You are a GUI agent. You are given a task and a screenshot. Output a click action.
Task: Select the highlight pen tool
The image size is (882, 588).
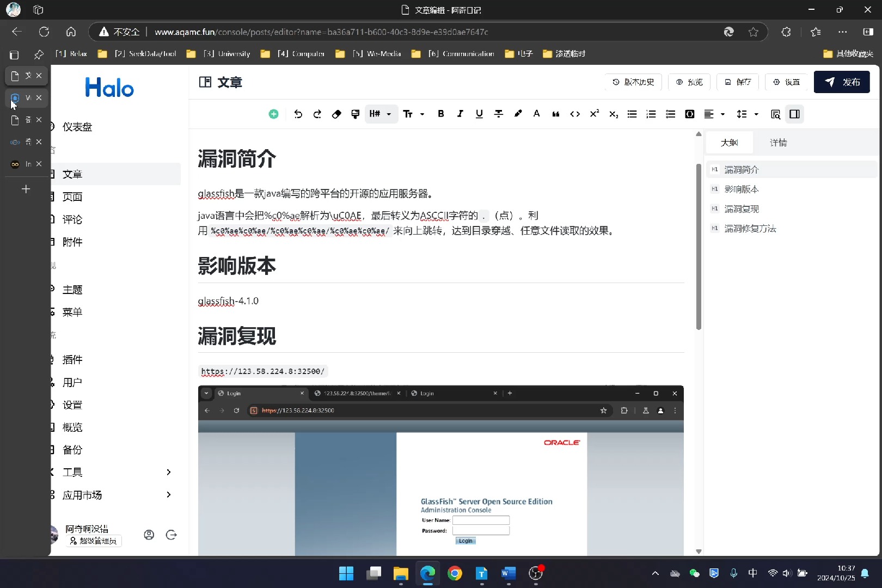[x=518, y=114]
